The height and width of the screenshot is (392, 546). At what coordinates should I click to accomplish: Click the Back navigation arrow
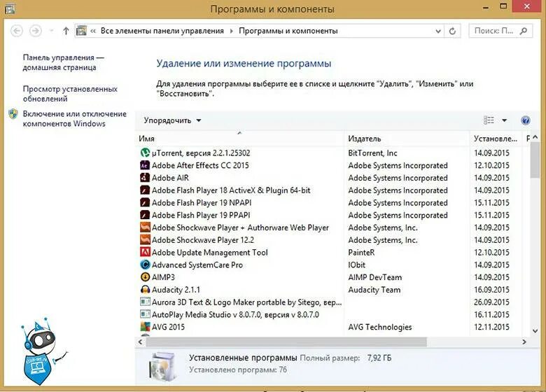click(17, 31)
